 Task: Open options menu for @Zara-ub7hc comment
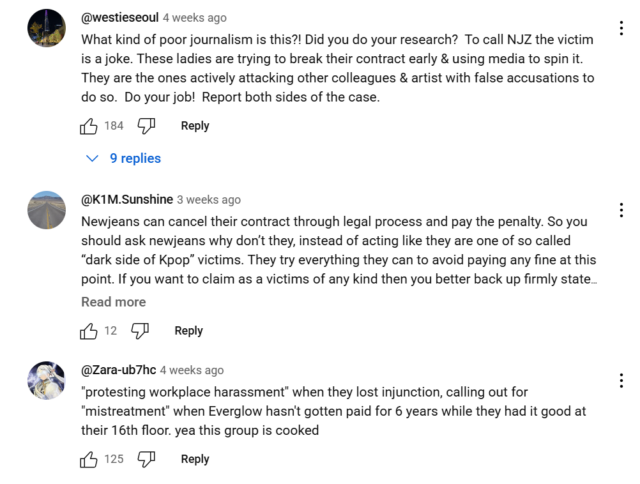point(621,380)
